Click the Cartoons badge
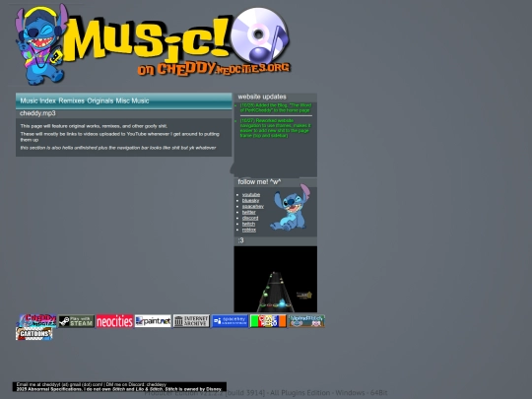The image size is (532, 399). pos(33,334)
